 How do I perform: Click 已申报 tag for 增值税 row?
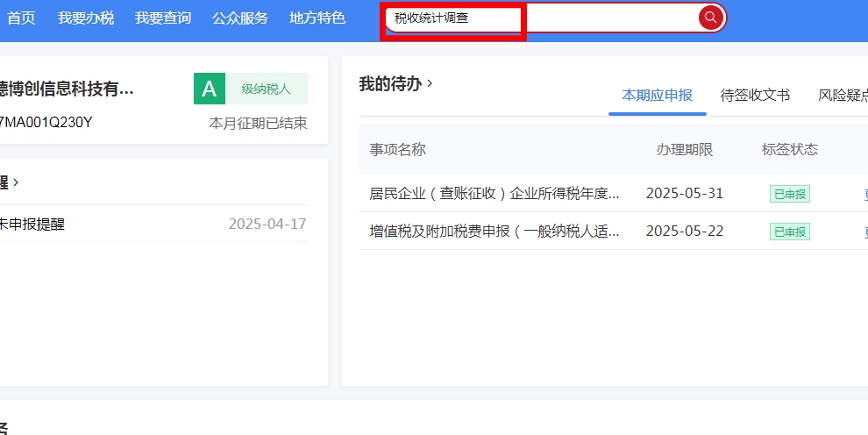pos(790,232)
